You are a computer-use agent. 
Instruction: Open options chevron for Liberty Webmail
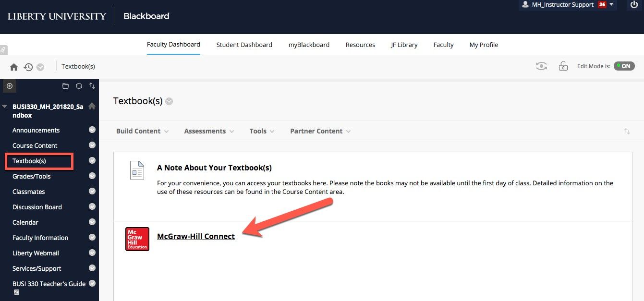(x=92, y=253)
